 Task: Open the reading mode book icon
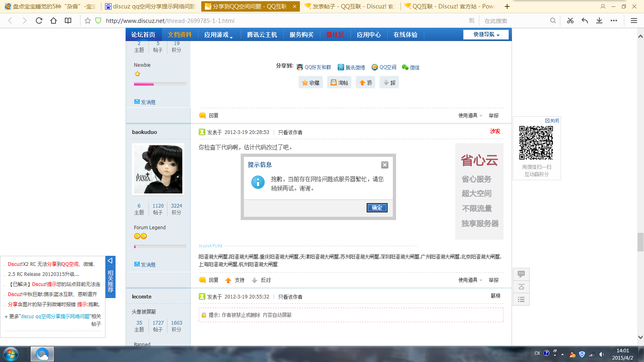pos(68,21)
